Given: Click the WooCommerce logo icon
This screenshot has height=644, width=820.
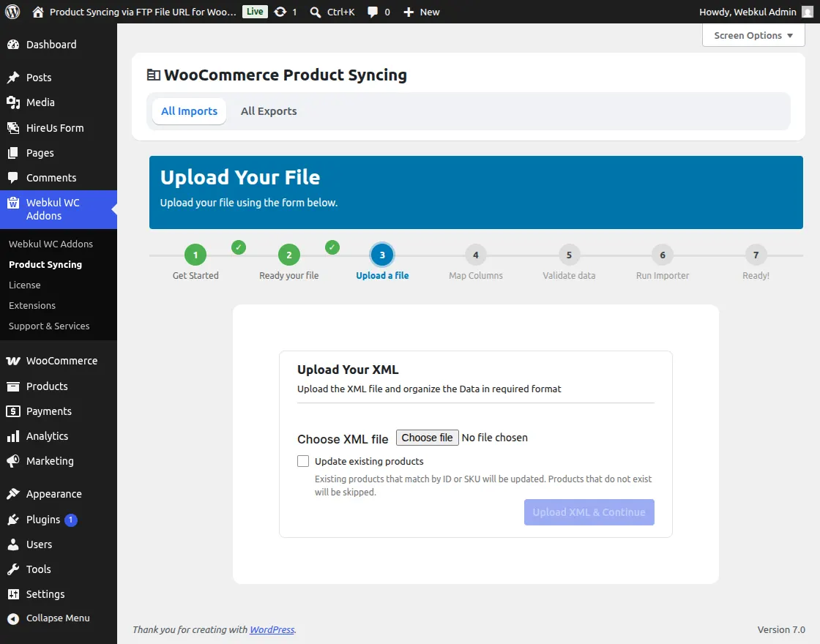Looking at the screenshot, I should pos(13,361).
